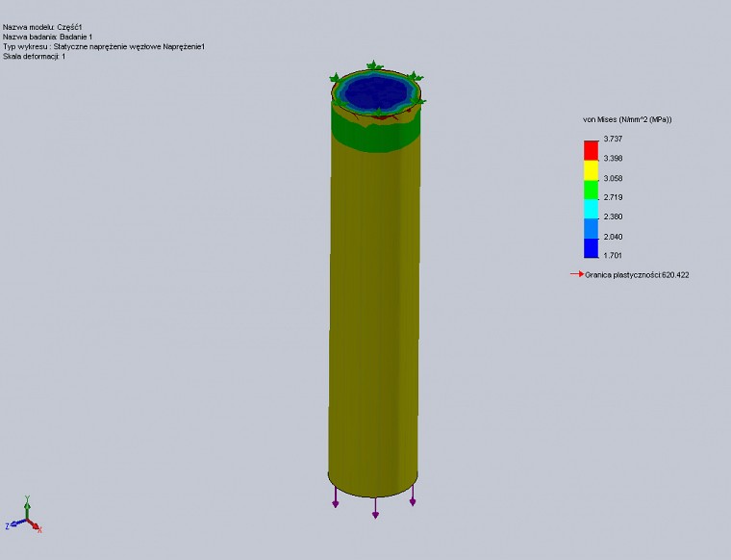Click the yellow band of the stress legend

point(591,170)
